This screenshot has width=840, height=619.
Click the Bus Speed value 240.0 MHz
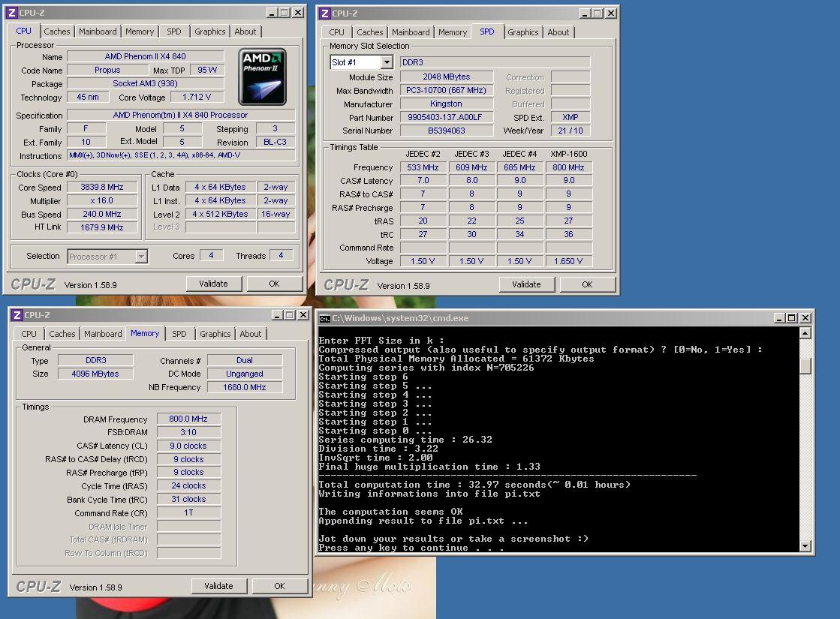pos(102,214)
